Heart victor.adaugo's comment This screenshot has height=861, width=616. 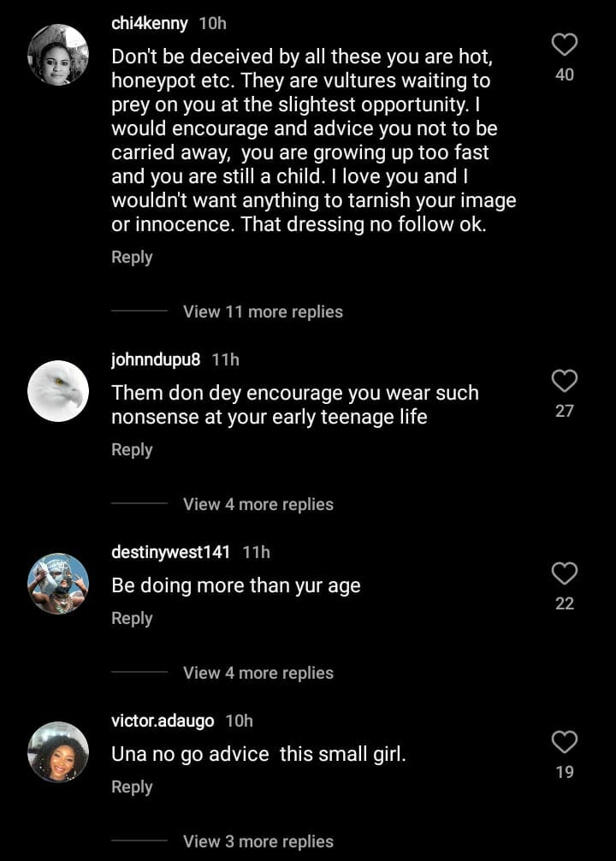coord(564,742)
